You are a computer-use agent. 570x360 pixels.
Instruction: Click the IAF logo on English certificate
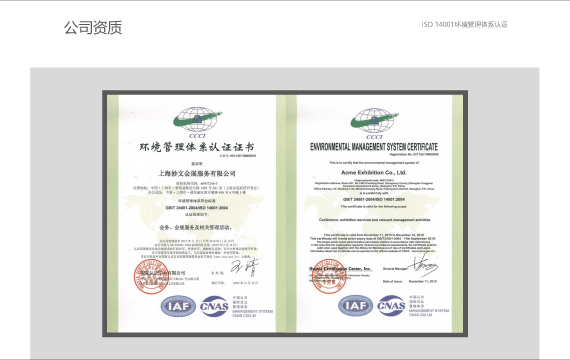(355, 305)
